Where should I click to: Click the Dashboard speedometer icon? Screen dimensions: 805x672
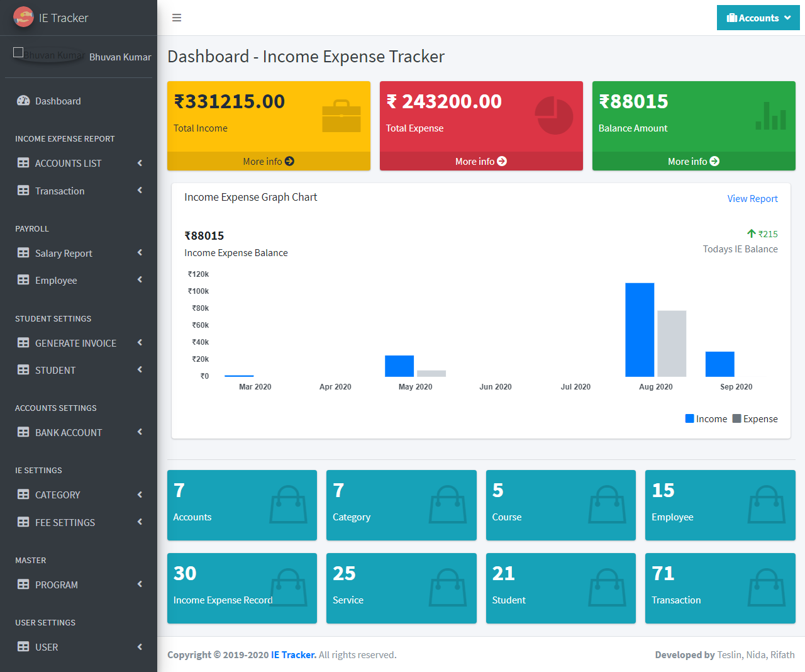tap(23, 101)
